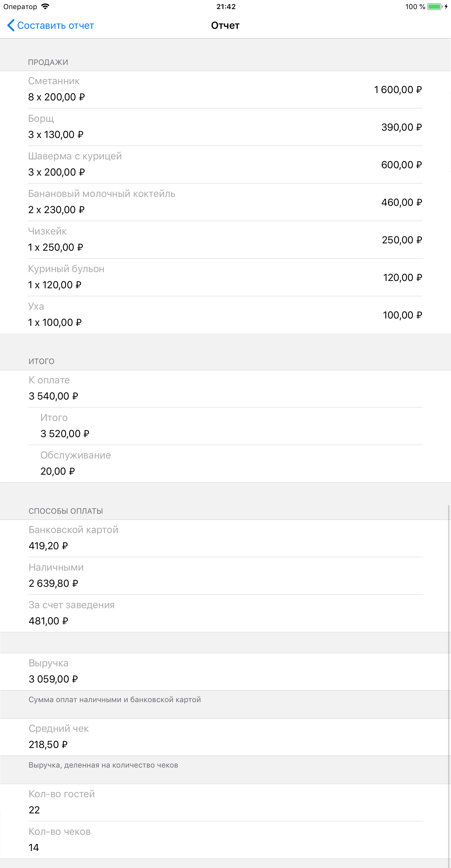Tap the "К оплате" total row
This screenshot has height=868, width=451.
(x=225, y=389)
